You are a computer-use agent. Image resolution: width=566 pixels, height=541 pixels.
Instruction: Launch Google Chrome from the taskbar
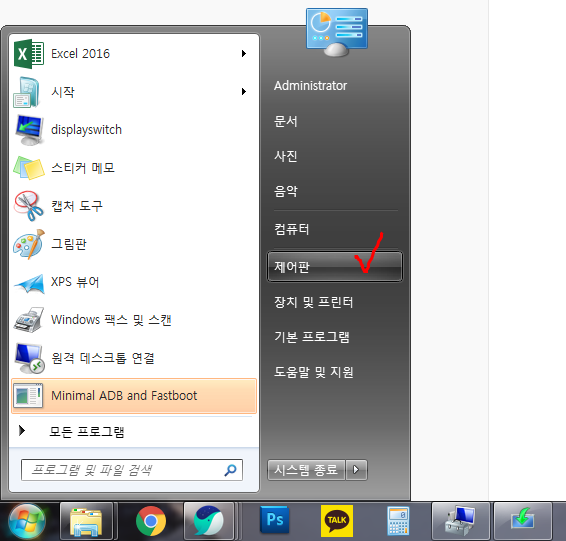tap(151, 521)
